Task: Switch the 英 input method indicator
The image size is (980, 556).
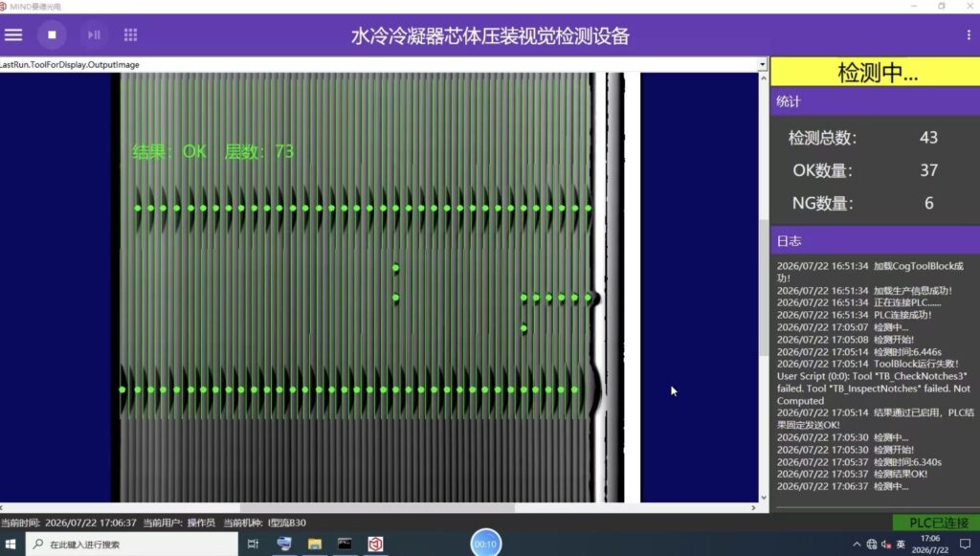Action: click(901, 545)
